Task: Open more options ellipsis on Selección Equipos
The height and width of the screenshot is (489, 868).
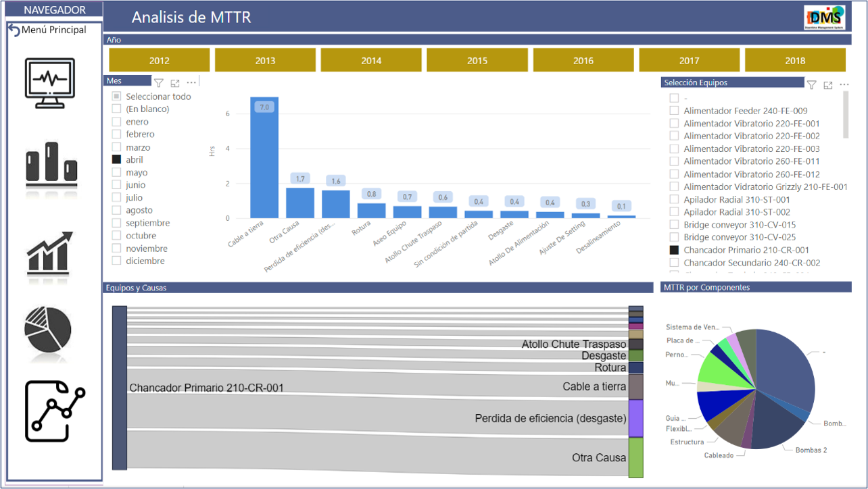Action: [844, 84]
